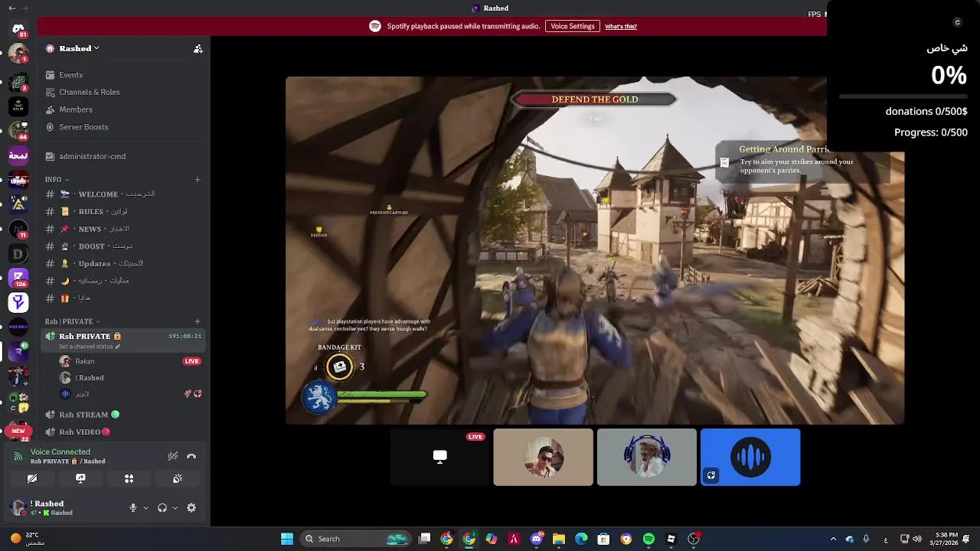This screenshot has width=980, height=551.
Task: Collapse the Rsh | PRIVATE category
Action: (x=72, y=321)
